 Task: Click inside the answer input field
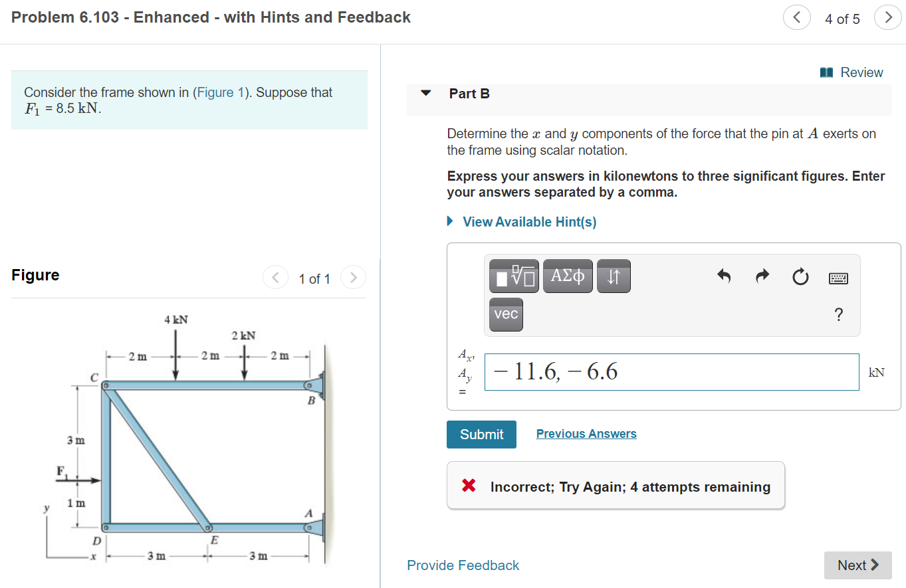(671, 371)
